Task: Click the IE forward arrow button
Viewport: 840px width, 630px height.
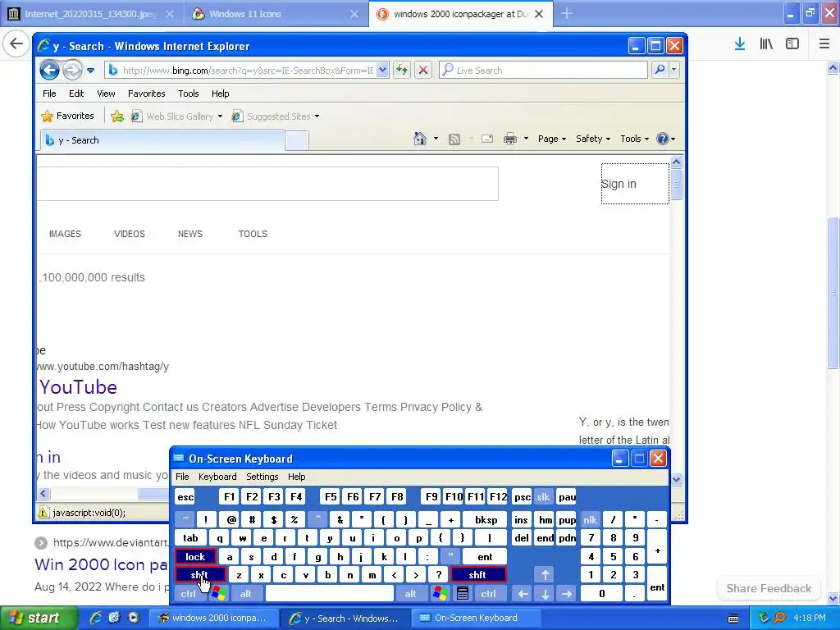Action: tap(72, 70)
